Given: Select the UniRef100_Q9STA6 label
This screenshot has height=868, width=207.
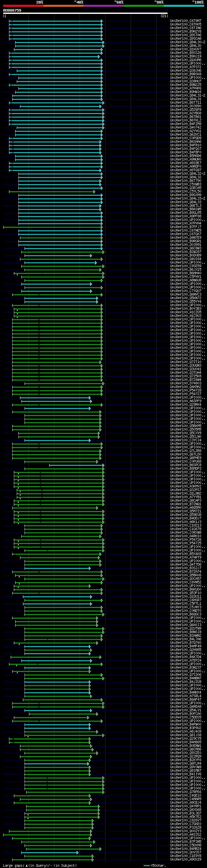Looking at the screenshot, I should click(x=186, y=35).
